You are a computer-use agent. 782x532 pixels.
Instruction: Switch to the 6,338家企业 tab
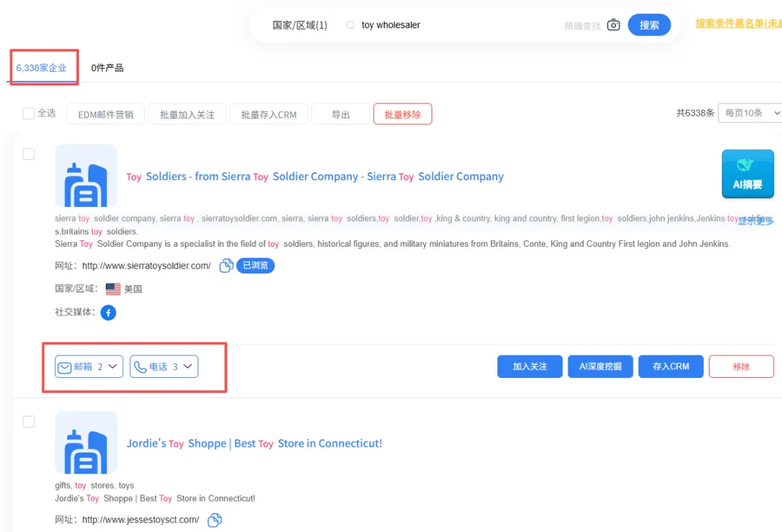click(x=41, y=68)
